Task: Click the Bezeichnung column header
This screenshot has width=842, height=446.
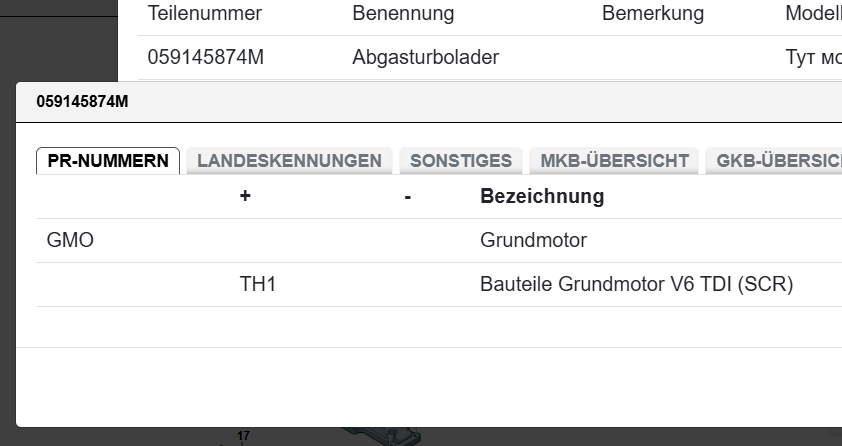Action: [x=542, y=197]
